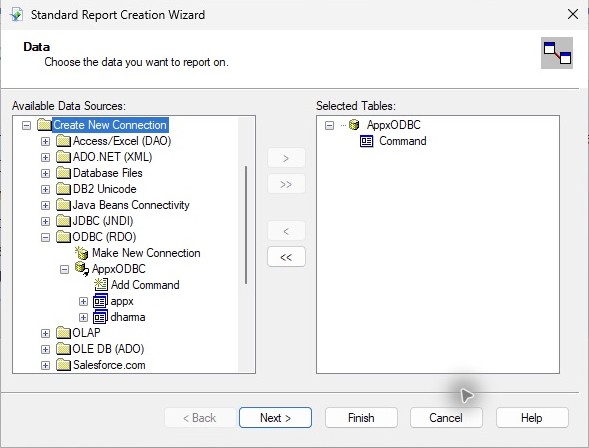Screen dimensions: 589x448
Task: Expand the ADO.NET (XML) node
Action: point(45,157)
